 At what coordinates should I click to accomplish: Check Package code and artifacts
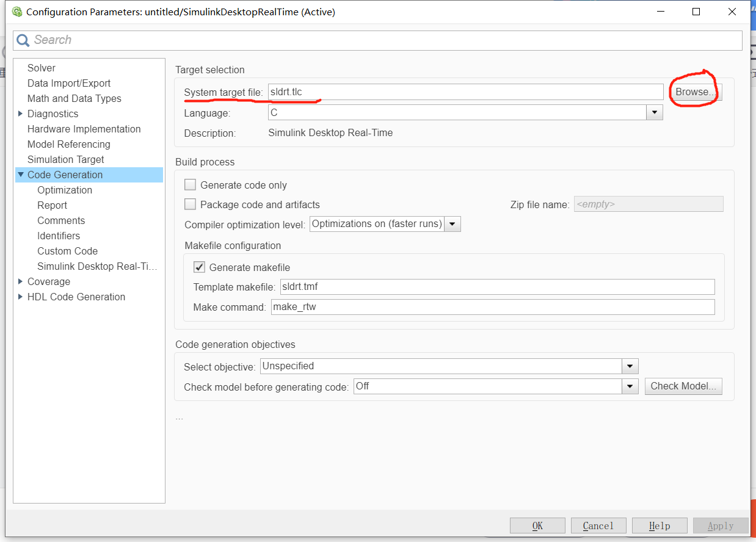190,204
